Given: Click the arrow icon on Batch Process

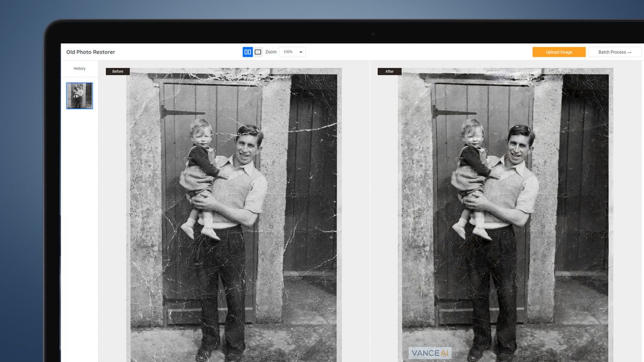Looking at the screenshot, I should click(629, 51).
